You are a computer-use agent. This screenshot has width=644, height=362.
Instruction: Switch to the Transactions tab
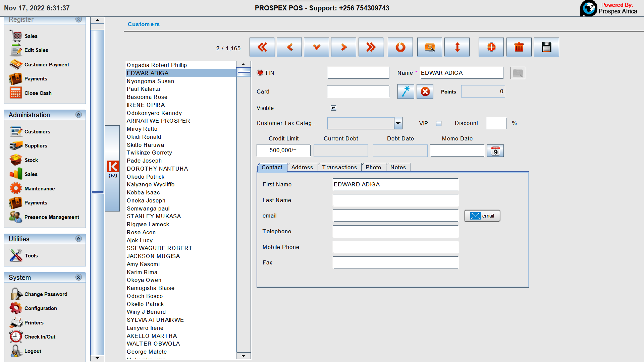tap(339, 167)
